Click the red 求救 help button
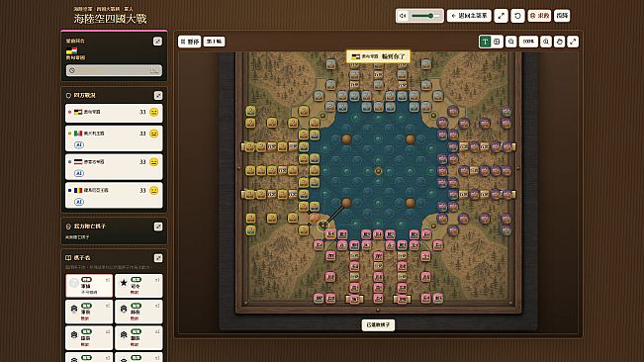This screenshot has width=644, height=362. coord(539,16)
